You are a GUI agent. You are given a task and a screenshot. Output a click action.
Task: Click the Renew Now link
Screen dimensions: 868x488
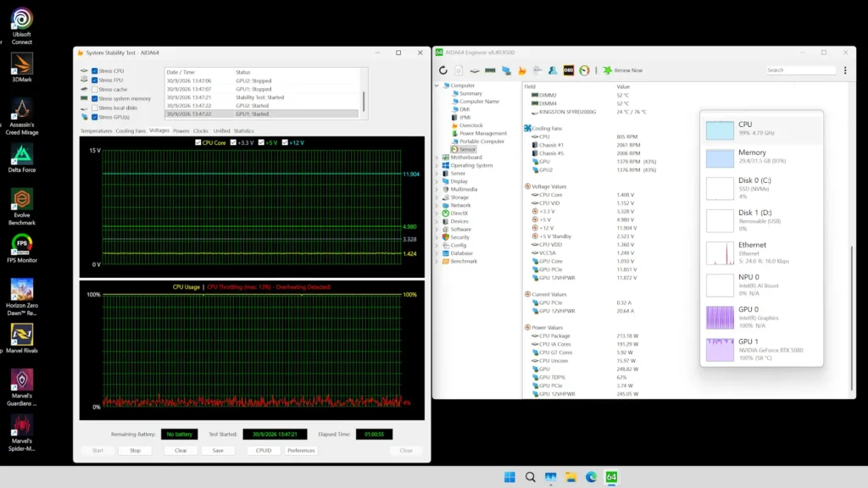coord(628,70)
